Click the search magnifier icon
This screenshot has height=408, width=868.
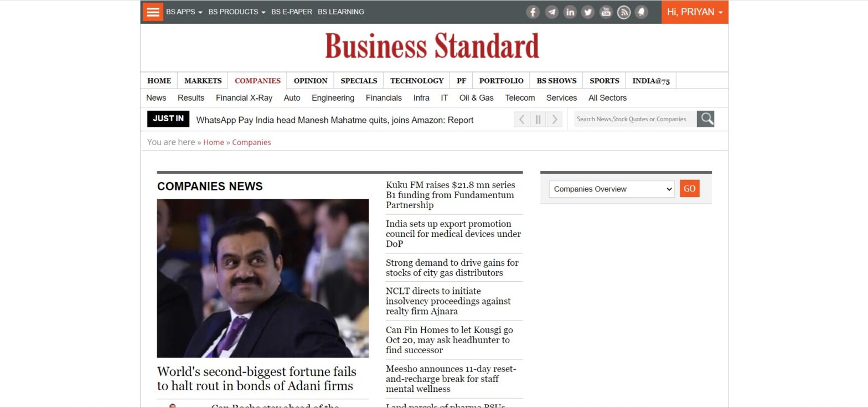(705, 118)
